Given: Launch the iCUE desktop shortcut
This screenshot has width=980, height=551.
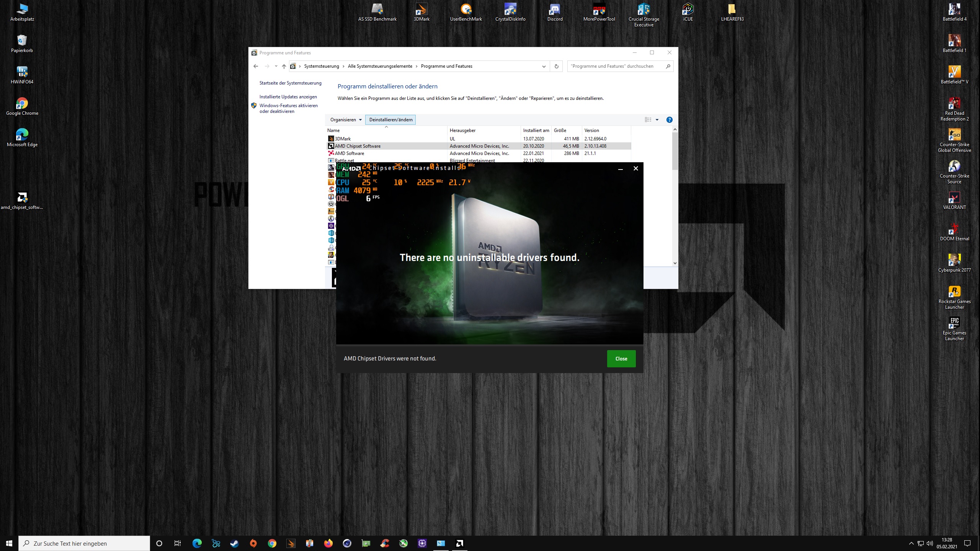Looking at the screenshot, I should click(688, 10).
